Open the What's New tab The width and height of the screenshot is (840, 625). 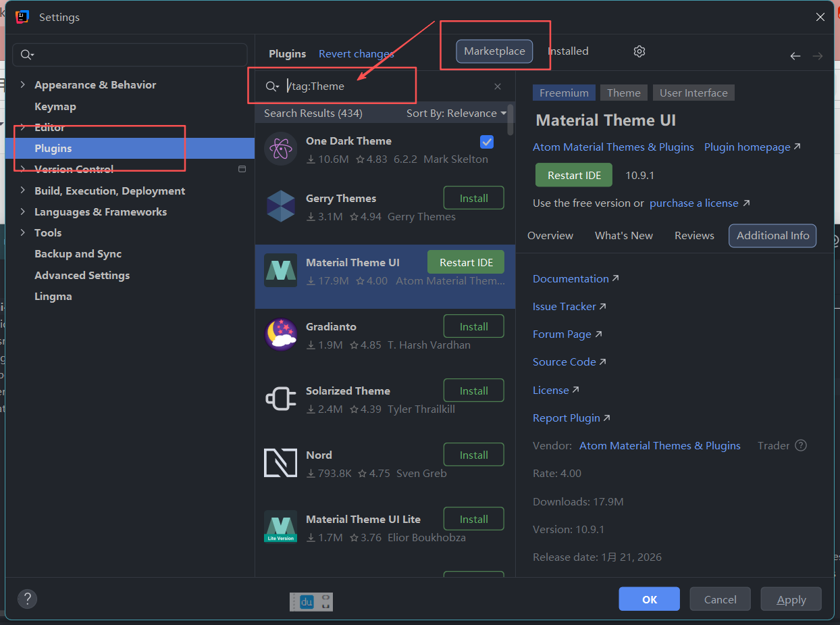(624, 236)
